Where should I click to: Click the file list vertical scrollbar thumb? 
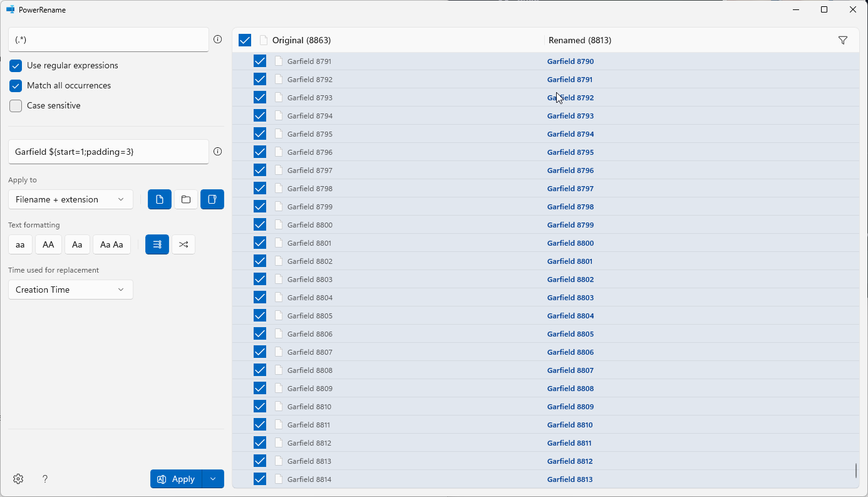(856, 471)
